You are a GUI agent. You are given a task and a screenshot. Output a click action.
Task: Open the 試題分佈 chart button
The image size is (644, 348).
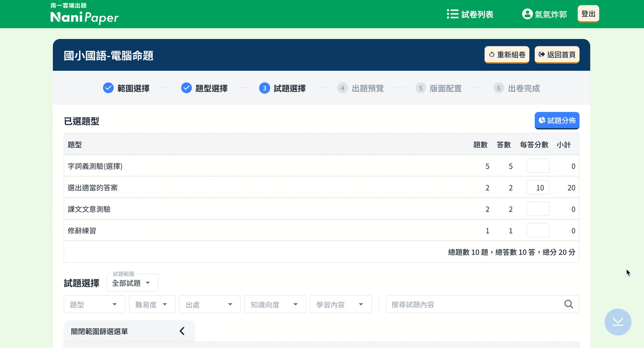pos(557,120)
